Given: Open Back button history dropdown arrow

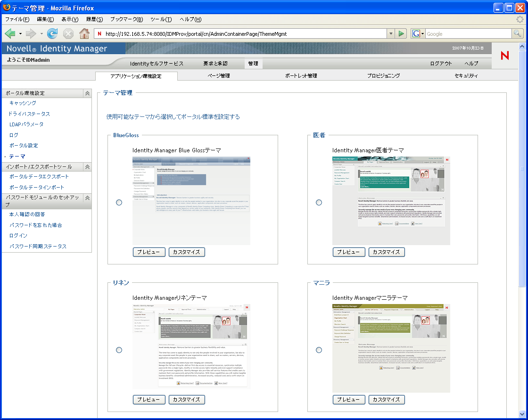Looking at the screenshot, I should click(20, 33).
